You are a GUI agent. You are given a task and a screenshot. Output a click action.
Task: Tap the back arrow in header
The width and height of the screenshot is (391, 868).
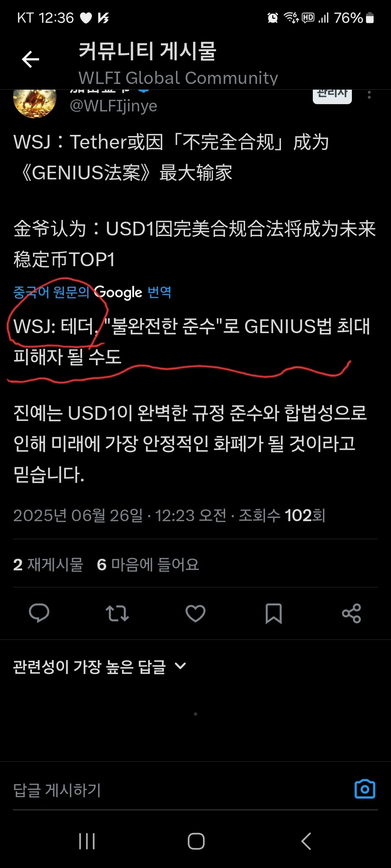tap(30, 60)
